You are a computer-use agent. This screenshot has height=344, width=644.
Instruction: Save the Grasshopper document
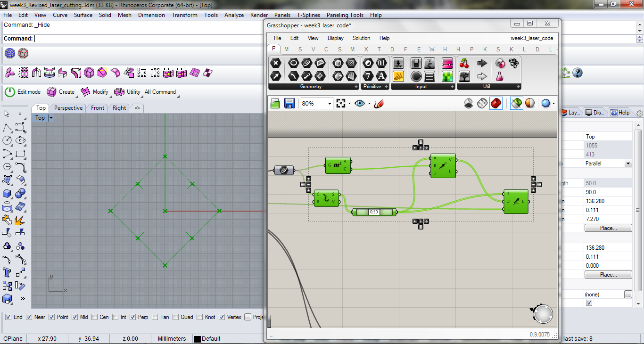pos(289,103)
